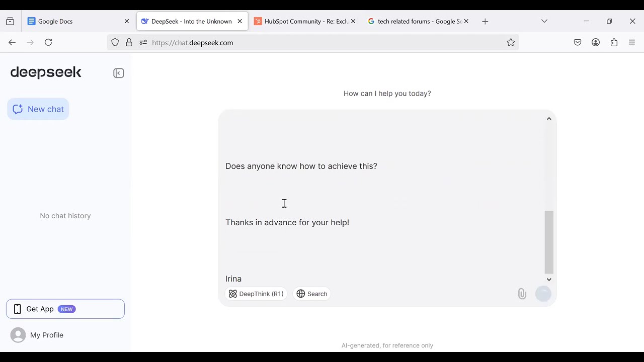The height and width of the screenshot is (362, 644).
Task: Click the tracking protection shield icon
Action: pos(115,43)
